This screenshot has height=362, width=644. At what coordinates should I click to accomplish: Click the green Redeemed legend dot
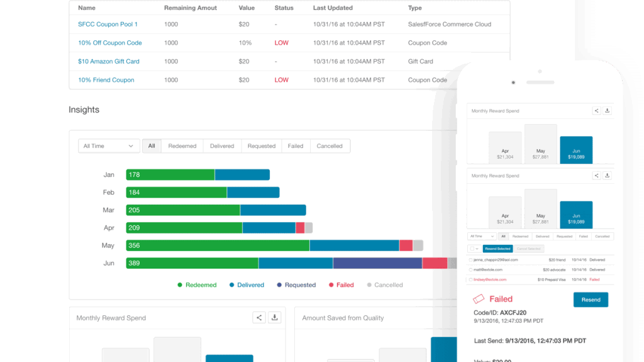(x=179, y=285)
